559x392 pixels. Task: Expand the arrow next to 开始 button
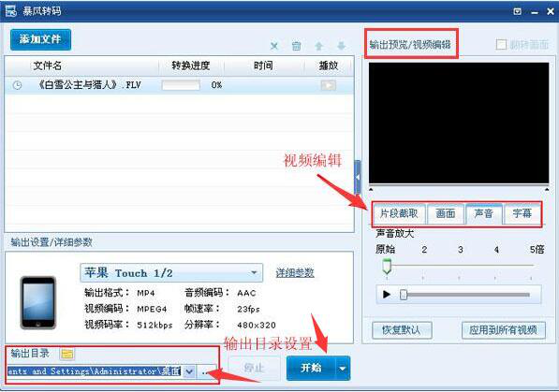click(343, 369)
